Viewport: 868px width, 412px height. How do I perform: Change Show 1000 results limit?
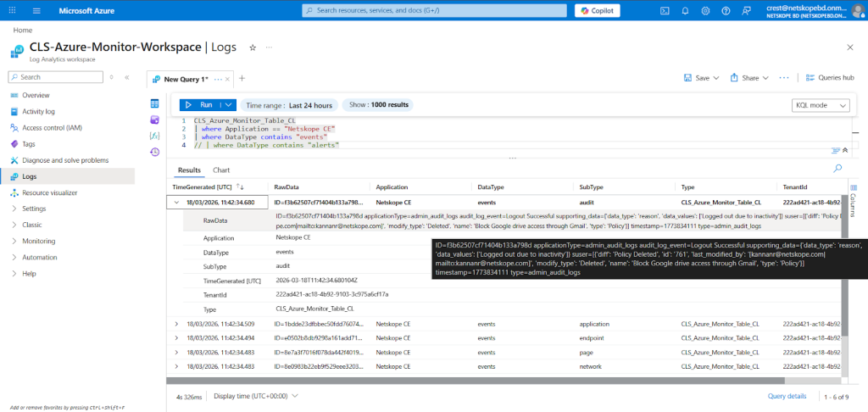point(377,105)
